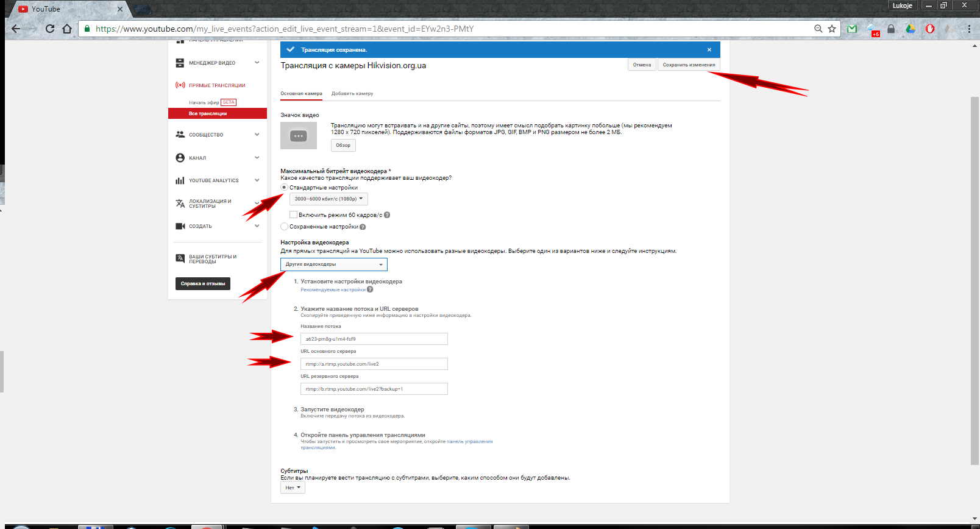Enable the 60 кадров/с mode checkbox

pos(293,215)
